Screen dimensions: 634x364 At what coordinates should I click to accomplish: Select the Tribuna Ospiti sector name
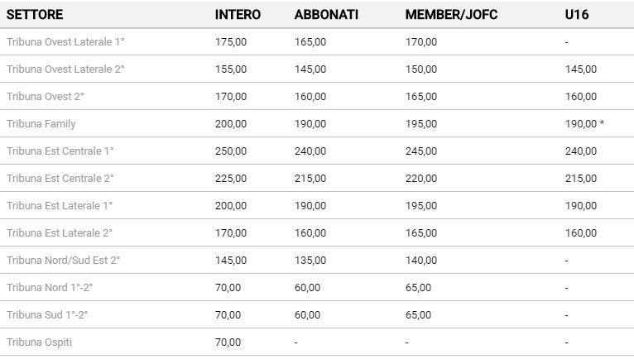(39, 342)
